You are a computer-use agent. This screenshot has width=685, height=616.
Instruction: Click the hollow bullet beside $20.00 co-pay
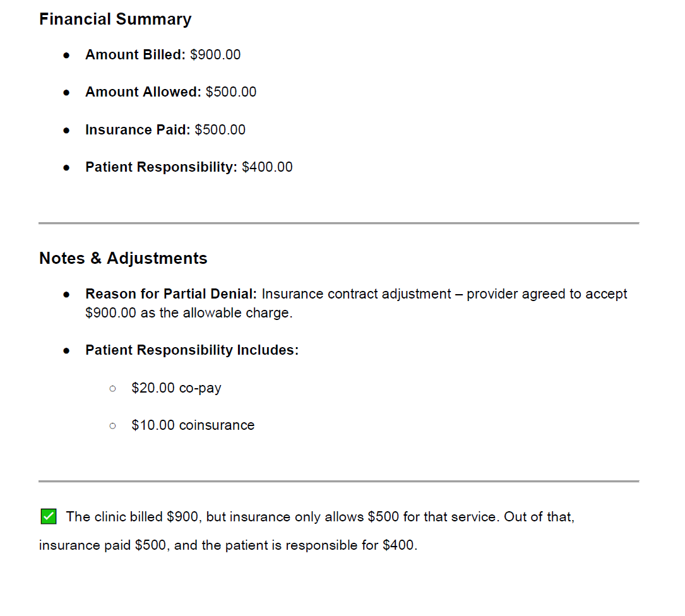[112, 388]
